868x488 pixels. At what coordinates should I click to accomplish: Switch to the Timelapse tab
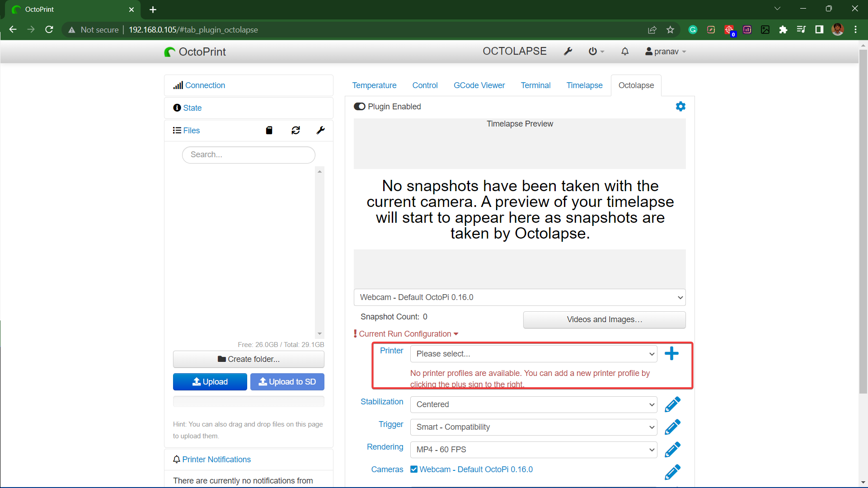[584, 85]
